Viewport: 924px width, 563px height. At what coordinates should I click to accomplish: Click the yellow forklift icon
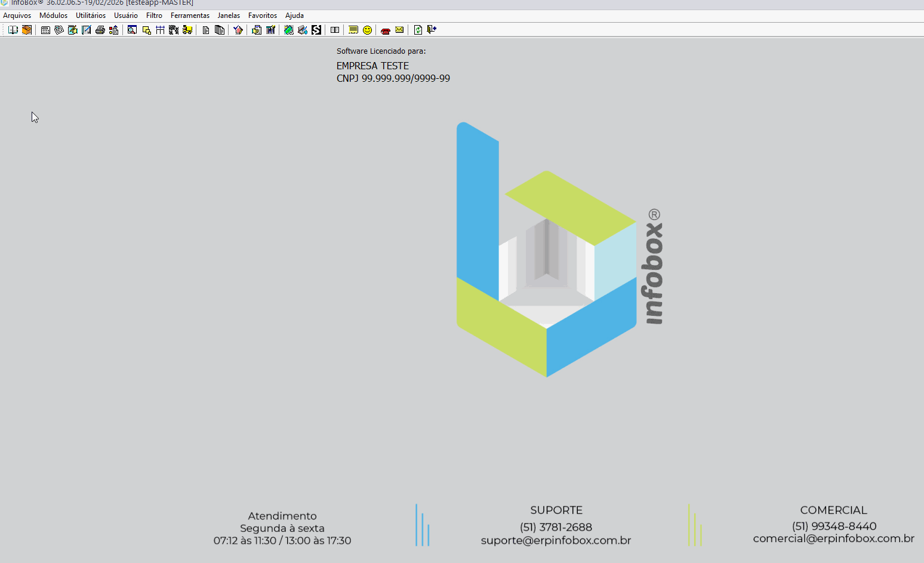point(187,30)
